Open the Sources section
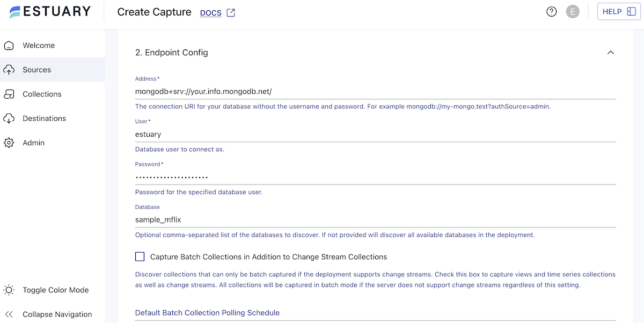The image size is (644, 323). [53, 70]
